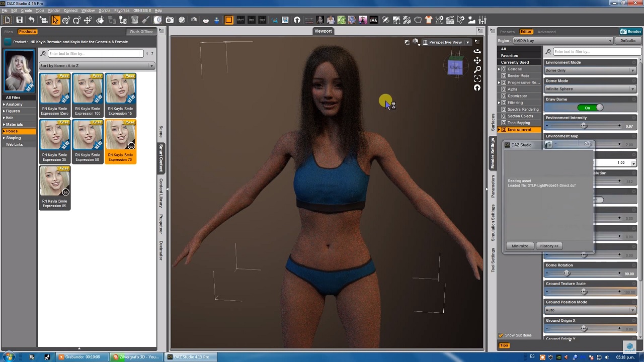Toggle the Work Offline button
The image size is (644, 362).
tap(141, 32)
